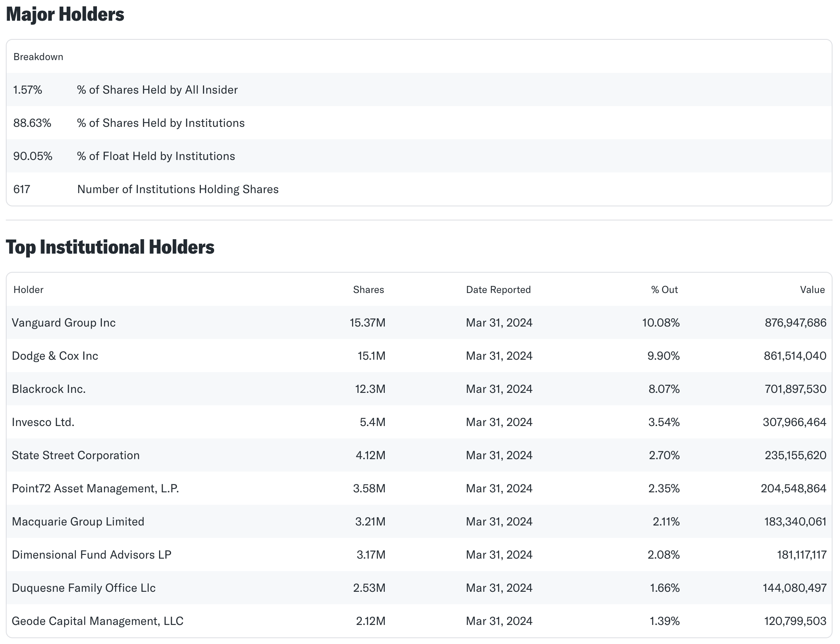This screenshot has width=840, height=644.
Task: Select value 307,966,464
Action: point(794,422)
